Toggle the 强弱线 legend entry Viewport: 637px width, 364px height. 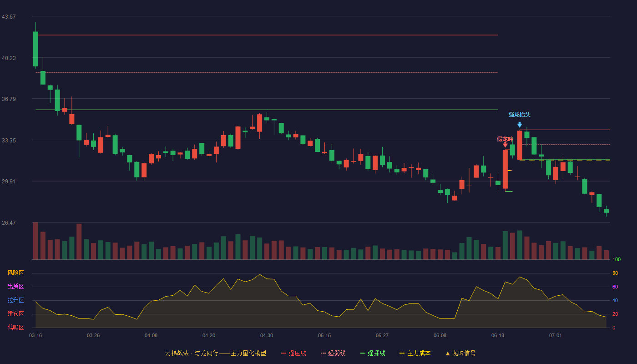click(x=333, y=353)
